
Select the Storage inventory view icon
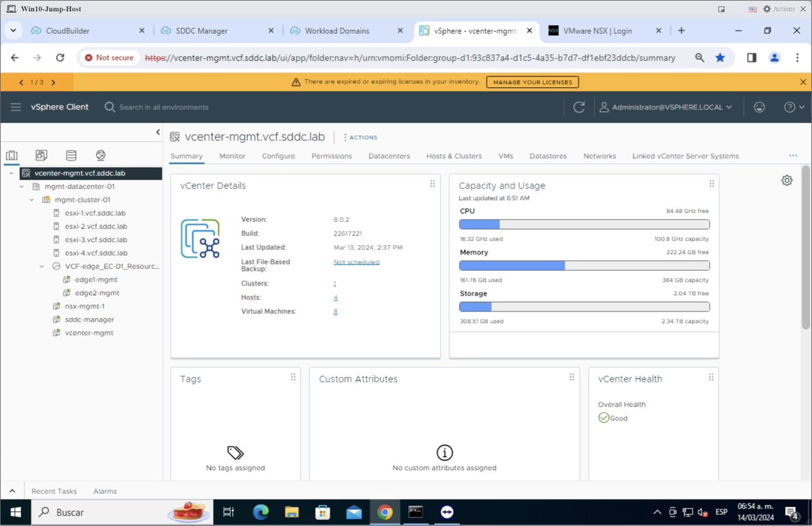71,156
